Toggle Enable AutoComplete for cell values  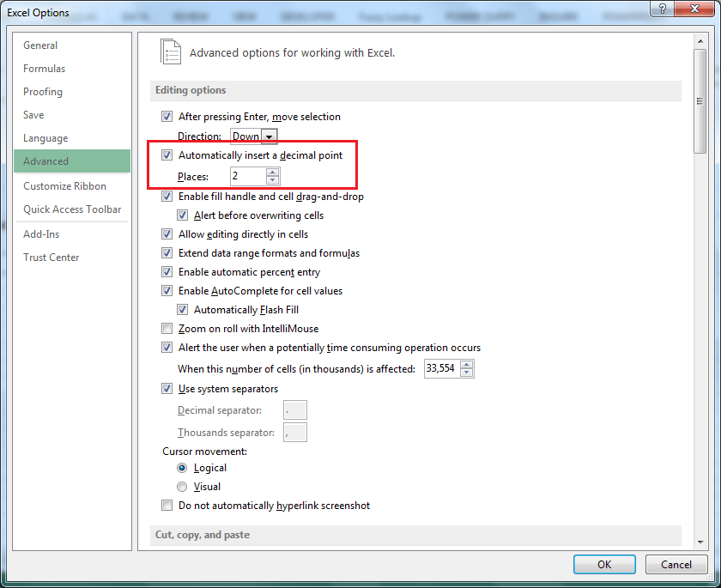point(167,290)
